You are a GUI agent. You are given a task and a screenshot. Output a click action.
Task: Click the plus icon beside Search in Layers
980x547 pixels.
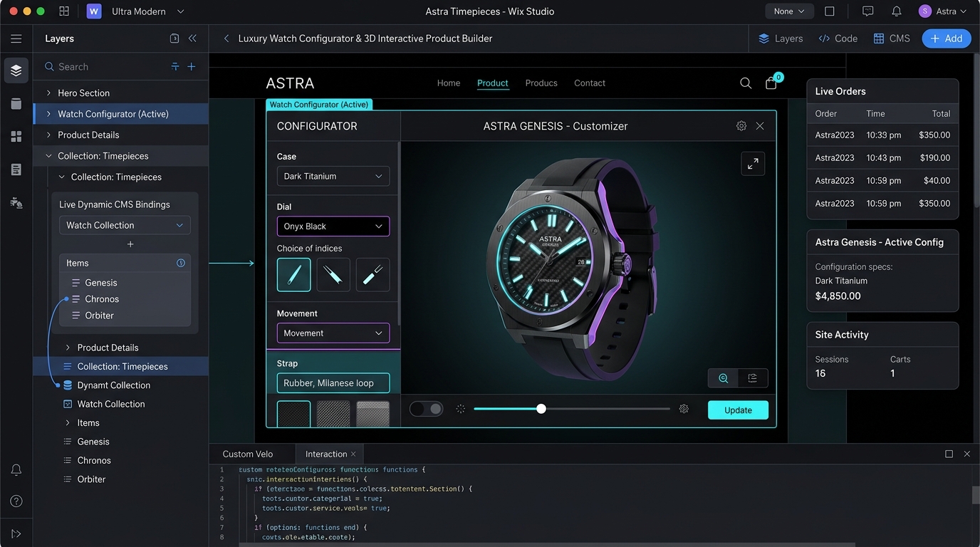tap(191, 66)
